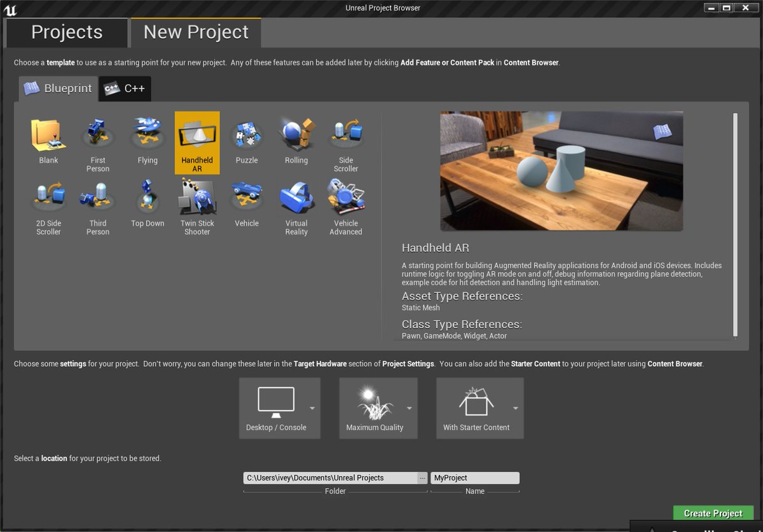
Task: Click the Maximum Quality graphics icon
Action: click(x=375, y=402)
